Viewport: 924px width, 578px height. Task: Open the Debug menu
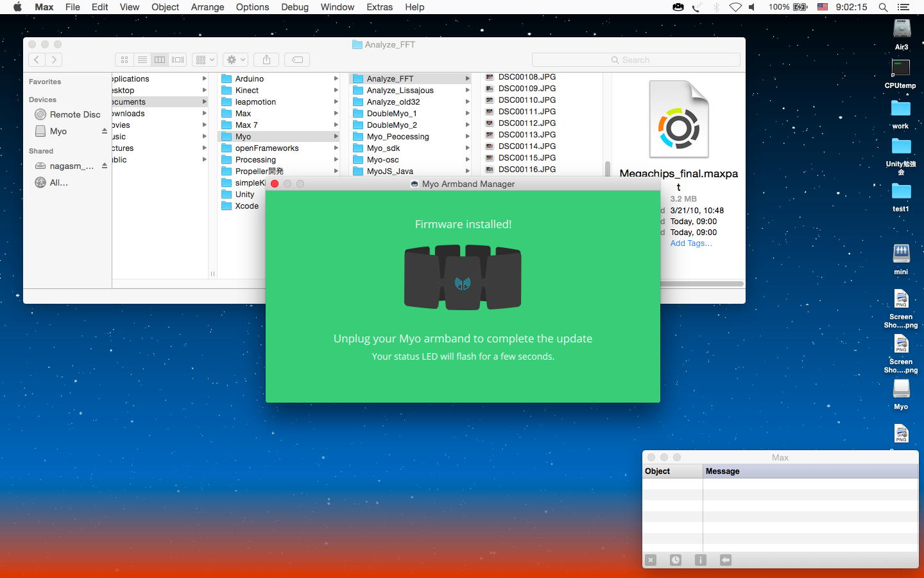pos(295,7)
